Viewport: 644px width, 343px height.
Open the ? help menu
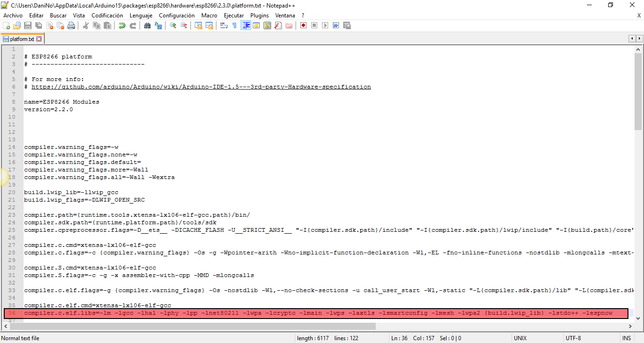[x=303, y=16]
